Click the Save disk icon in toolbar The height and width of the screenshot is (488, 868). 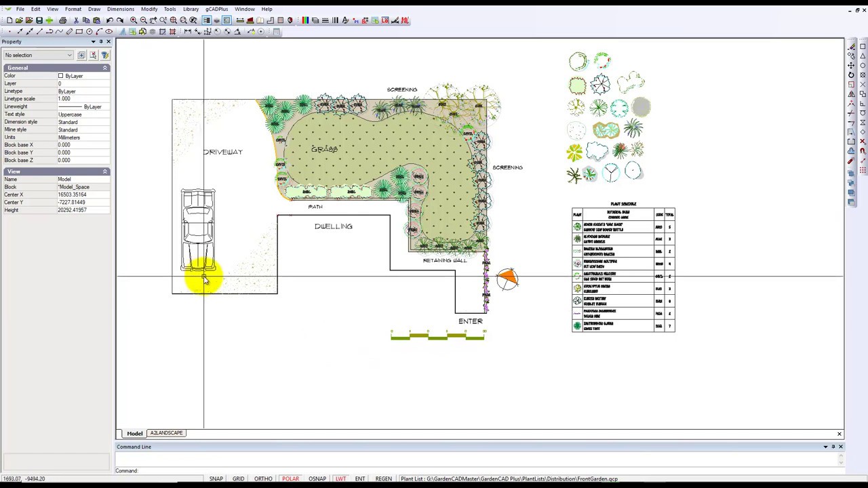pyautogui.click(x=39, y=20)
